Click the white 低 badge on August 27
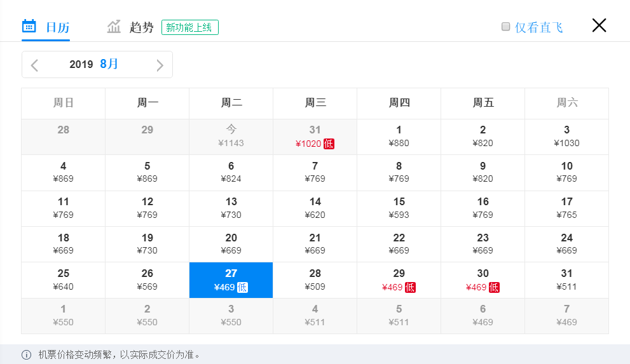This screenshot has height=364, width=630. 242,287
